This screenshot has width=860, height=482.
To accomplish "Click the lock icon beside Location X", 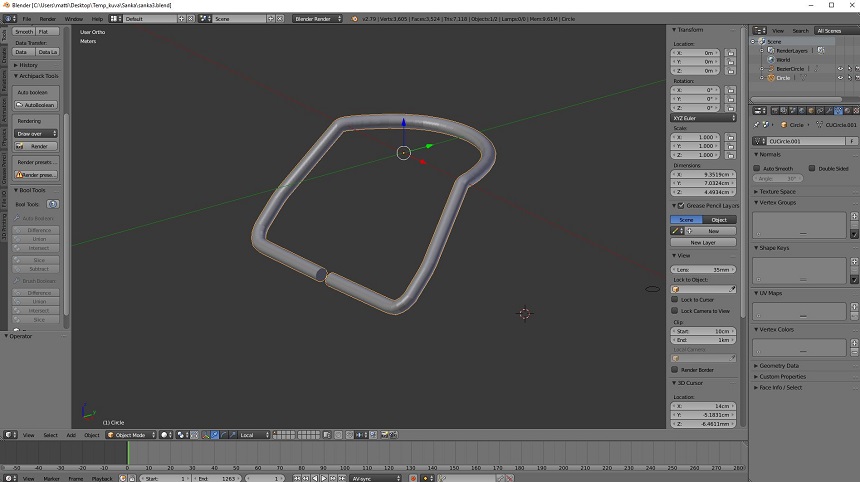I will click(731, 53).
